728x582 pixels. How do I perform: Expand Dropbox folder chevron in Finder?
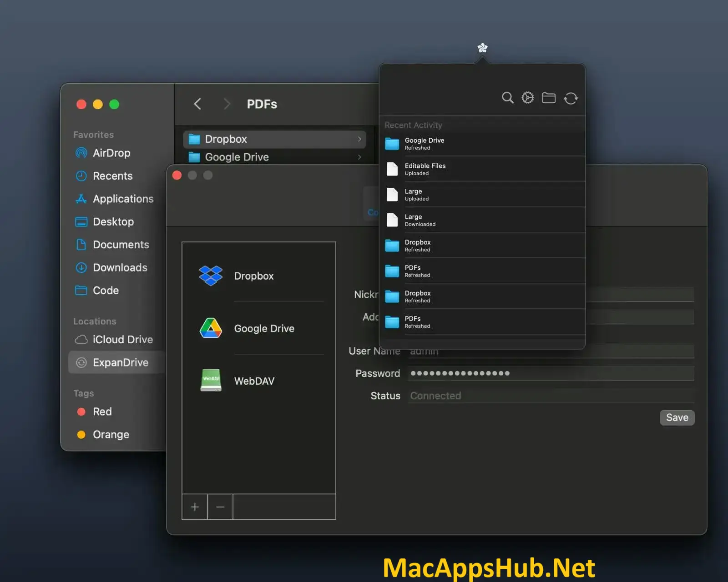pyautogui.click(x=359, y=139)
